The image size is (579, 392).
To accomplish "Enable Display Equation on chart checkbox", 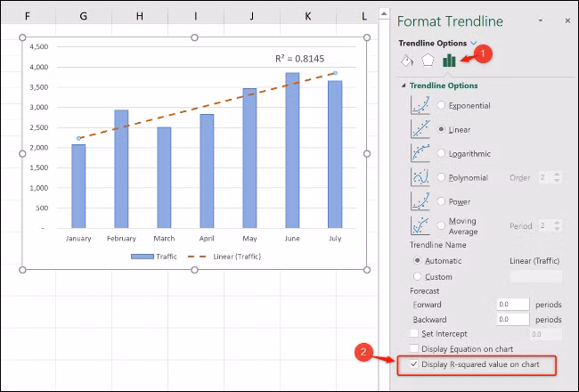I will pos(414,348).
